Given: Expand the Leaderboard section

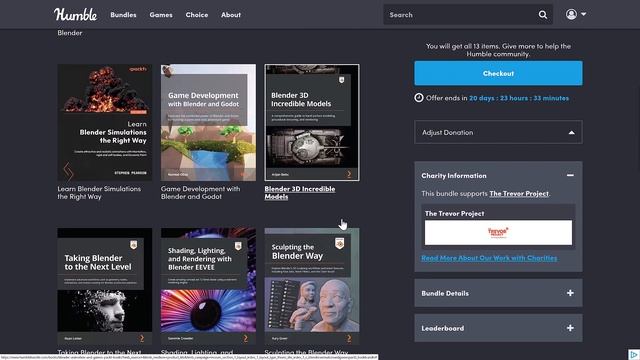Looking at the screenshot, I should point(498,328).
